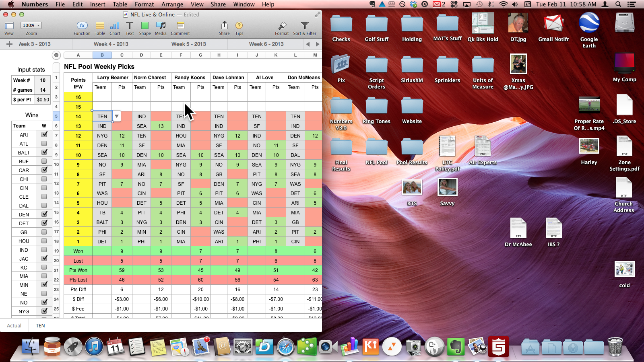
Task: Click the Share toolbar icon
Action: pyautogui.click(x=224, y=26)
